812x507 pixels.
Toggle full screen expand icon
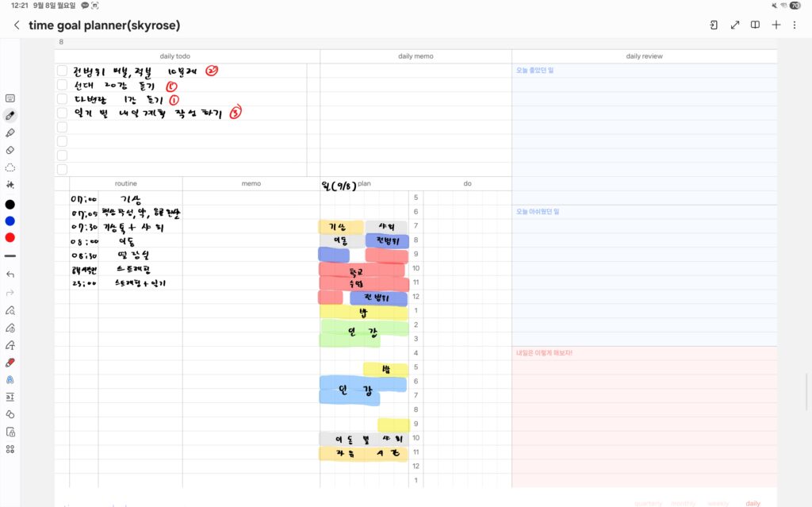pyautogui.click(x=735, y=25)
